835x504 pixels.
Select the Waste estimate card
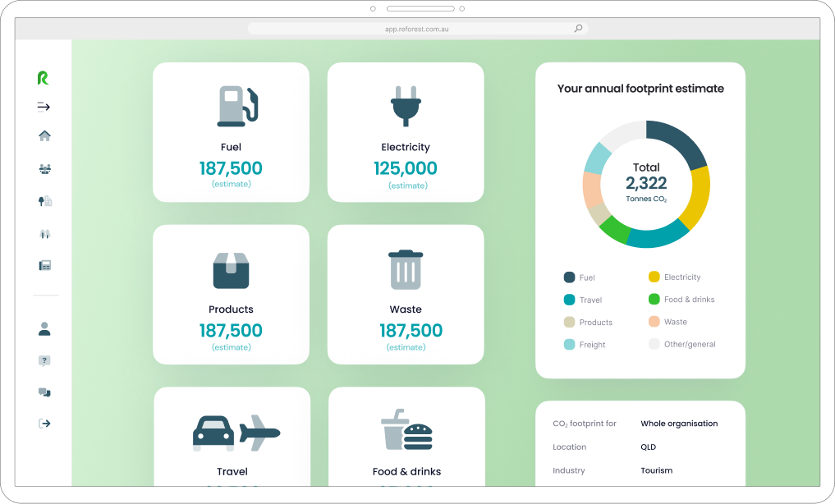tap(406, 295)
